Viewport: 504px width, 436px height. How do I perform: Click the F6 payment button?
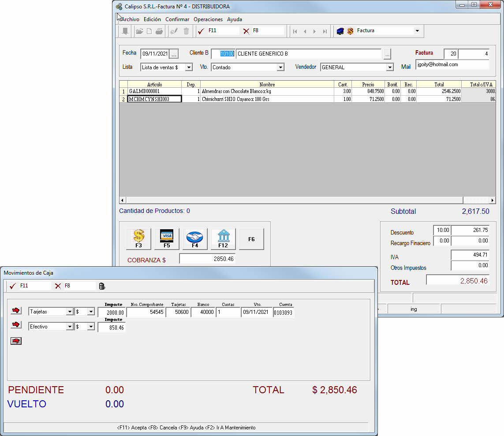pyautogui.click(x=251, y=239)
